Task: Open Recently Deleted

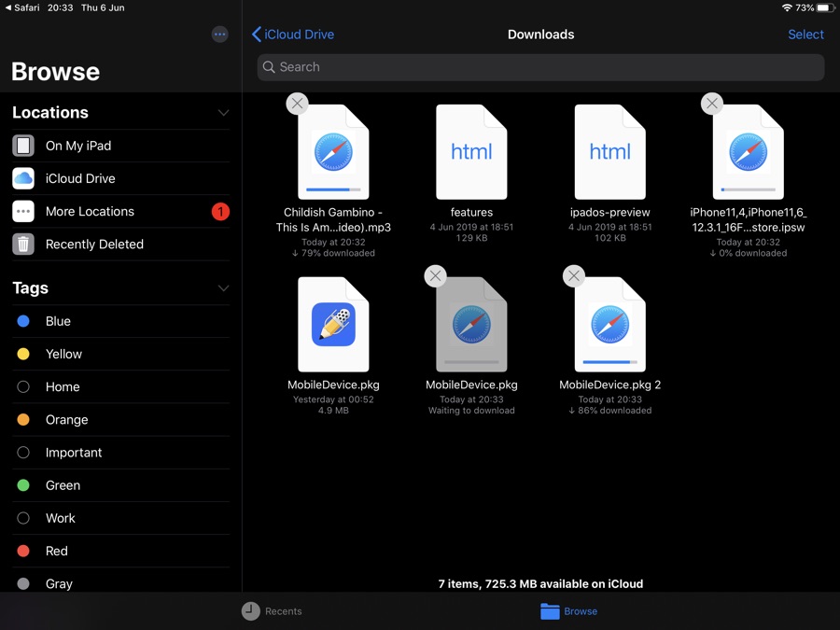Action: coord(121,245)
